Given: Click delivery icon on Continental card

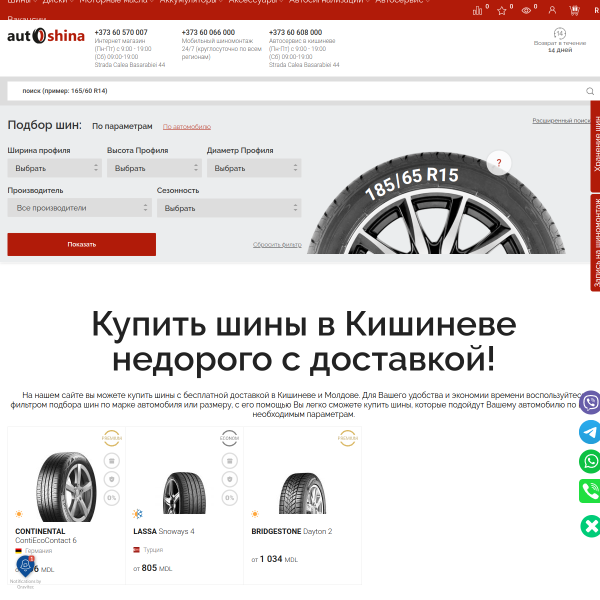Looking at the screenshot, I should pyautogui.click(x=112, y=461).
